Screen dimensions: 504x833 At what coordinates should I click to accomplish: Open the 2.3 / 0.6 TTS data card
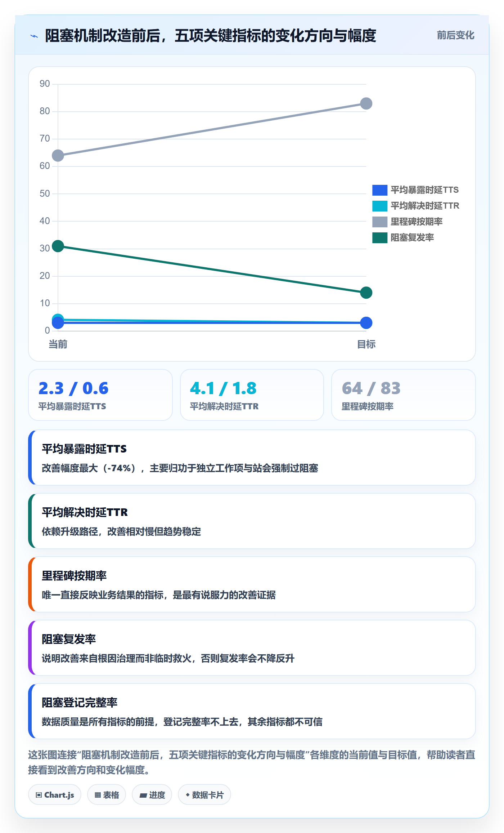pyautogui.click(x=100, y=395)
